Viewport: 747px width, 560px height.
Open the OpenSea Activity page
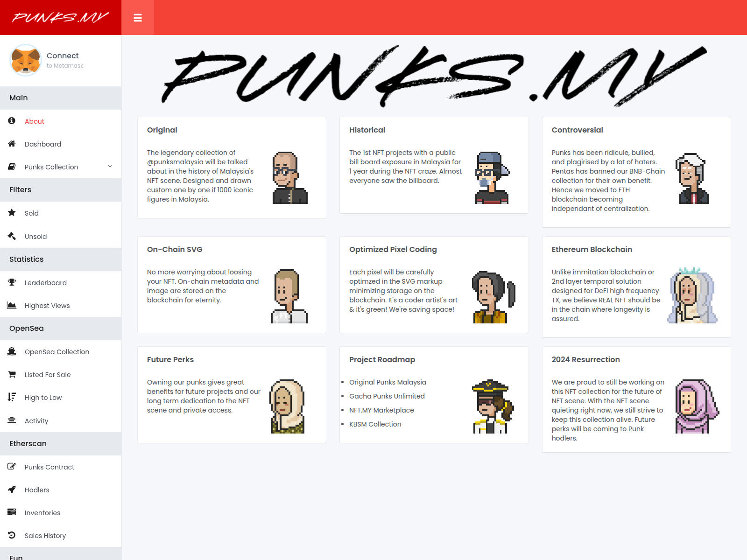pyautogui.click(x=61, y=421)
